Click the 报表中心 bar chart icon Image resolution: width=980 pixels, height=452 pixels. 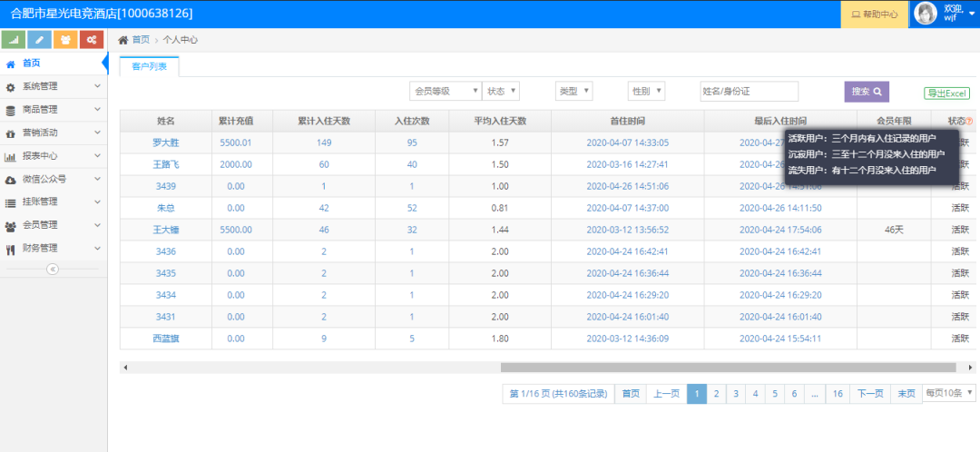10,156
